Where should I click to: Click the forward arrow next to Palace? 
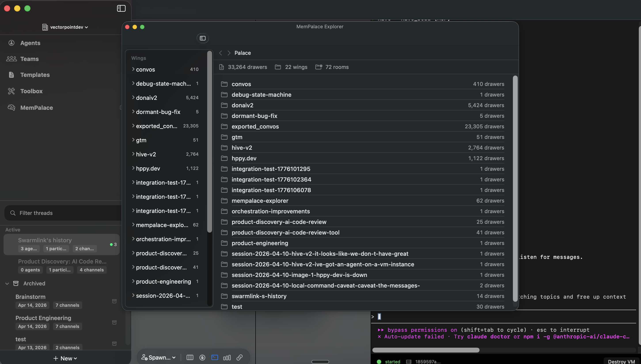pyautogui.click(x=229, y=53)
